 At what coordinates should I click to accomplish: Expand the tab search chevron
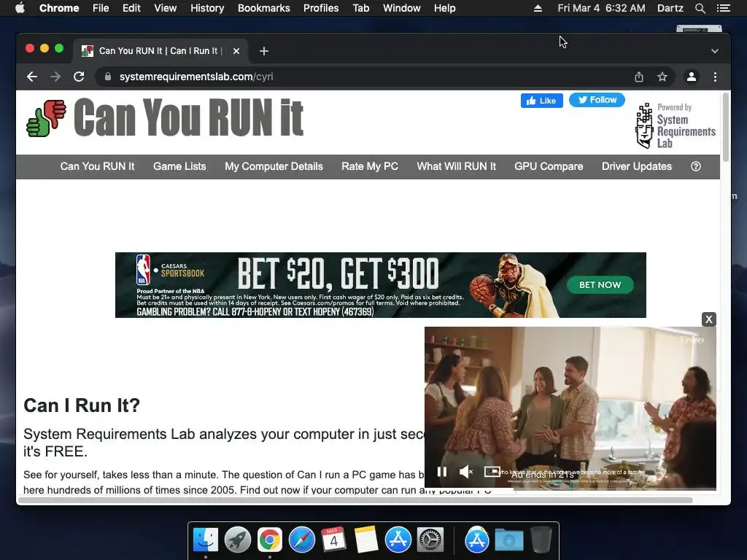[715, 51]
